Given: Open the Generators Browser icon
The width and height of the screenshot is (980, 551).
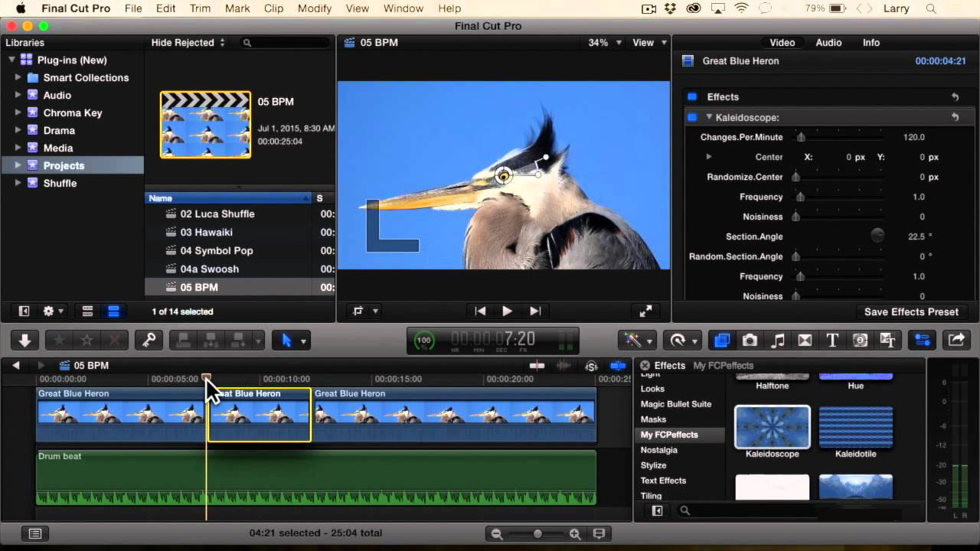Looking at the screenshot, I should (x=860, y=341).
